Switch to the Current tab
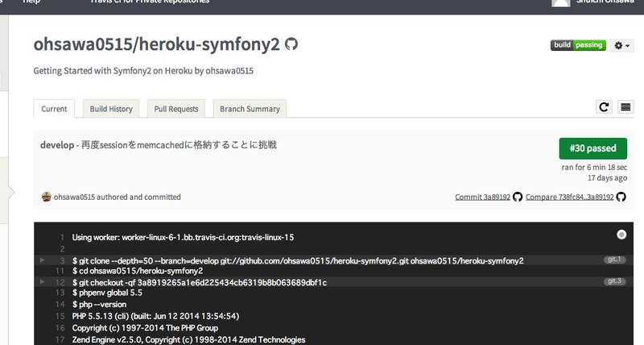 point(54,109)
